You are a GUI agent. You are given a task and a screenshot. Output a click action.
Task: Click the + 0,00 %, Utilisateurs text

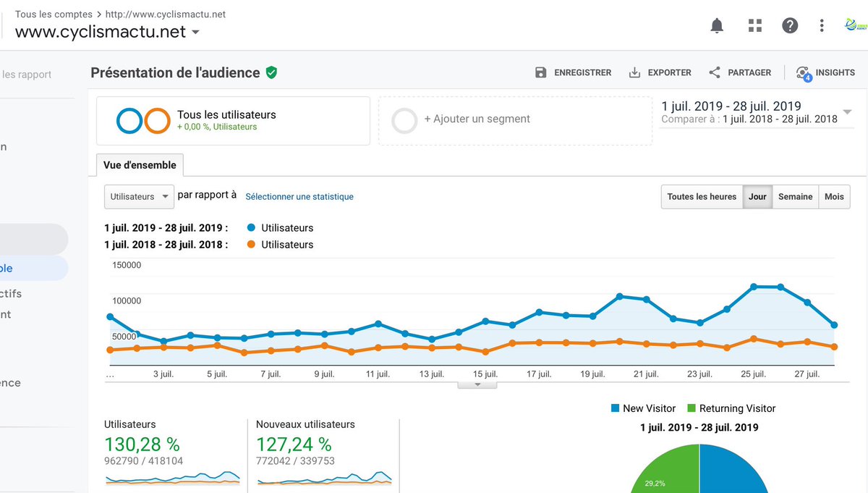pyautogui.click(x=217, y=127)
